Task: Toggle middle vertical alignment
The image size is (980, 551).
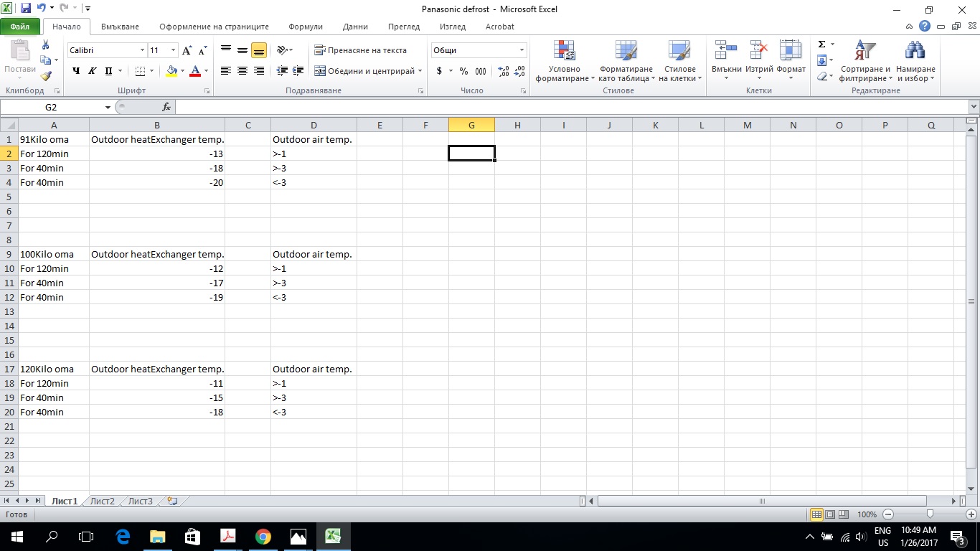Action: click(x=242, y=50)
